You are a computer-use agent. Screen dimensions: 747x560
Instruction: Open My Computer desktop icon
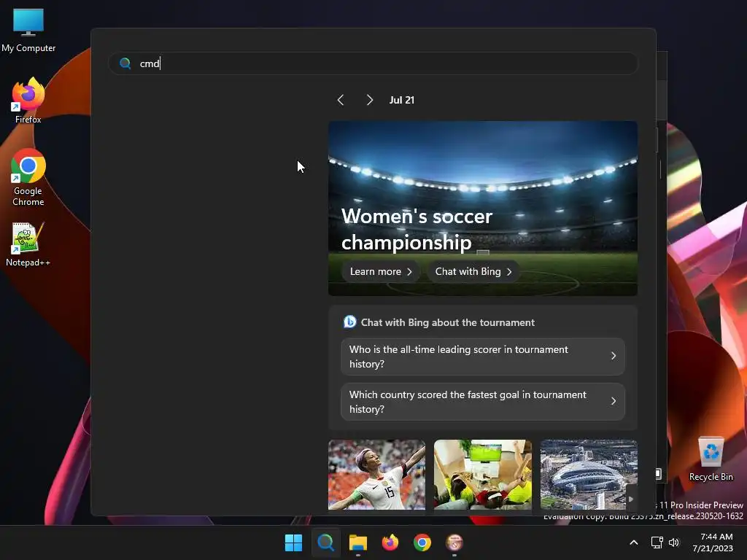28,30
